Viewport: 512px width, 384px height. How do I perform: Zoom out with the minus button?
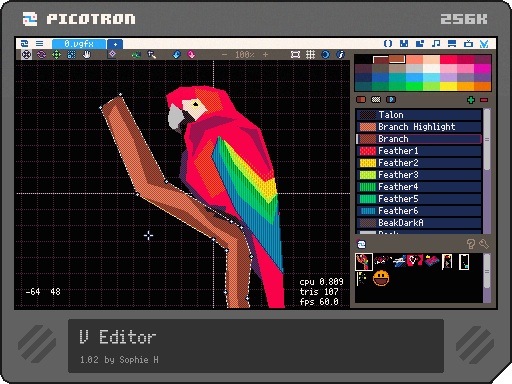point(224,54)
